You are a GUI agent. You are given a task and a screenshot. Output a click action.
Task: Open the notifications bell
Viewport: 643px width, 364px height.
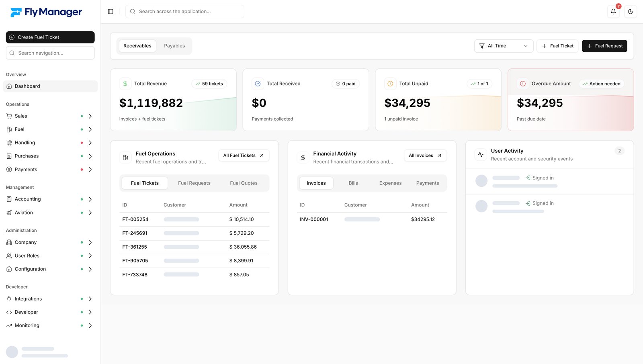[613, 12]
